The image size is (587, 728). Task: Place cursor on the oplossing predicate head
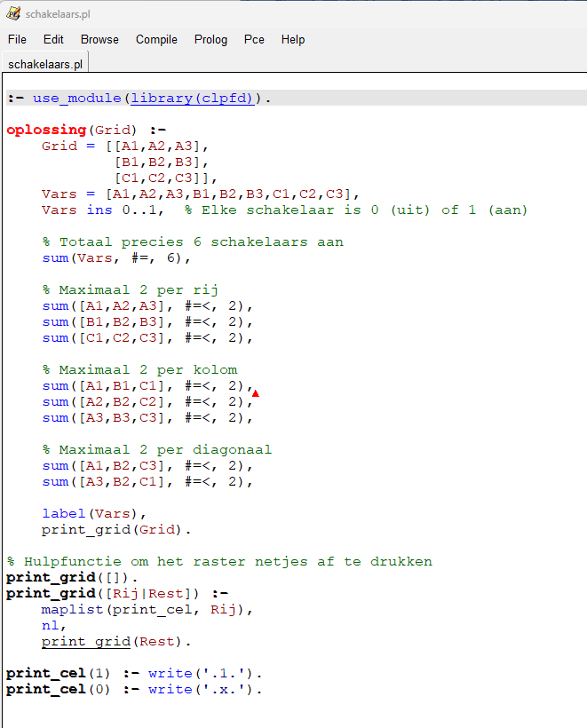tap(46, 131)
